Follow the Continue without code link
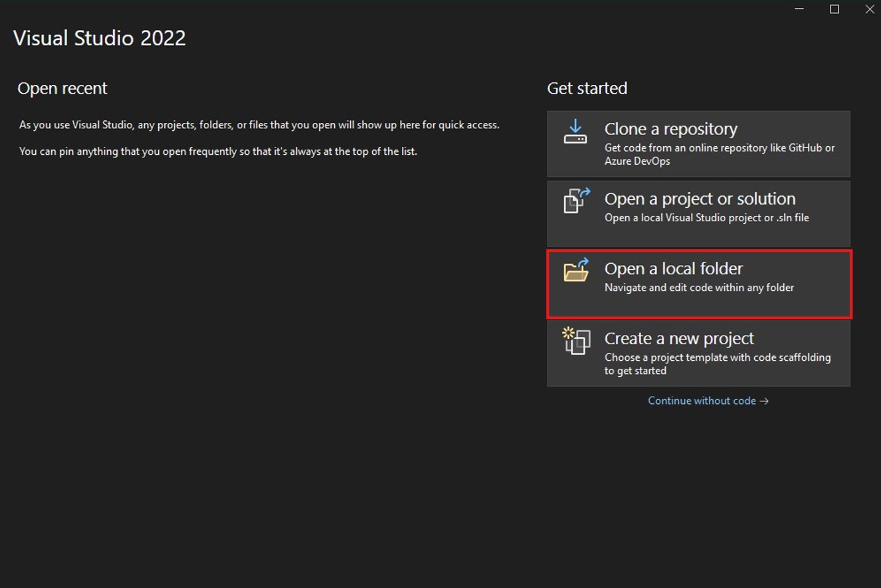The image size is (881, 588). click(x=708, y=401)
